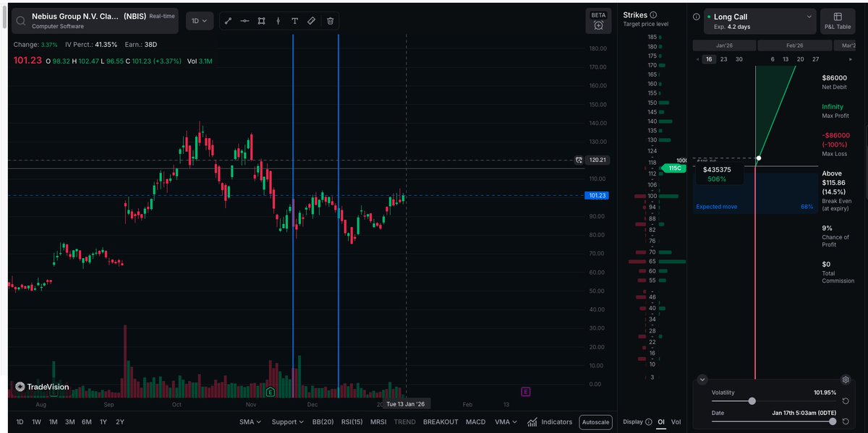The height and width of the screenshot is (433, 868).
Task: Switch strikes display to OI
Action: point(661,421)
